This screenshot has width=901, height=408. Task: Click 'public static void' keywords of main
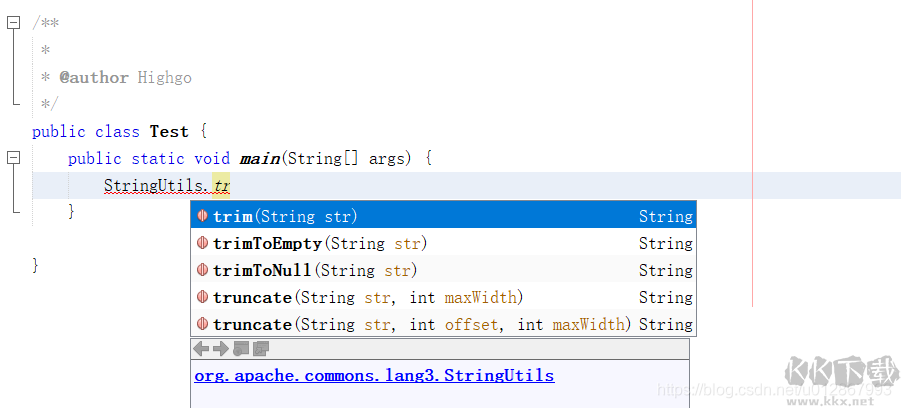(x=149, y=159)
